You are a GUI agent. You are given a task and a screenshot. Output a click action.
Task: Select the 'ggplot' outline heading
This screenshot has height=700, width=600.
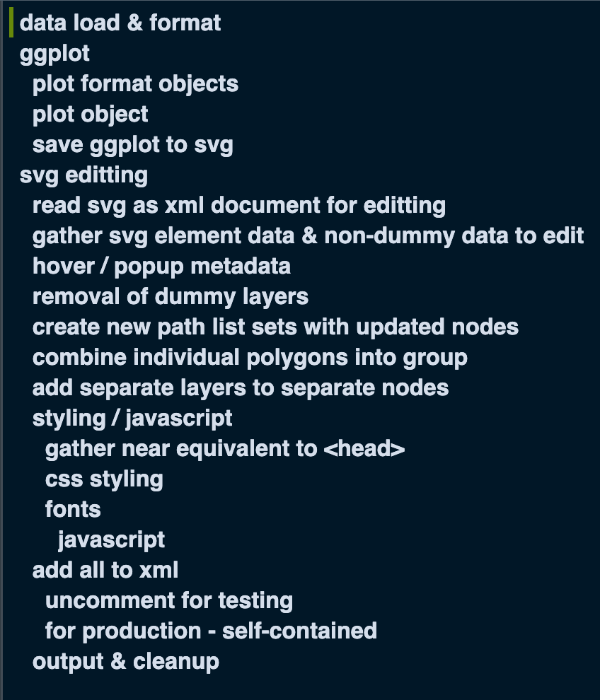(54, 53)
